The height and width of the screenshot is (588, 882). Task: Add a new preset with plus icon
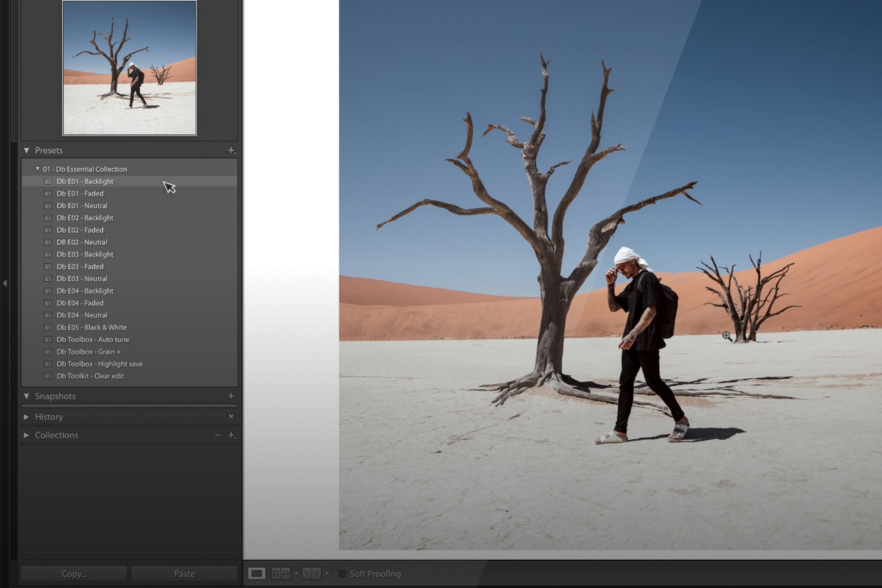(232, 150)
